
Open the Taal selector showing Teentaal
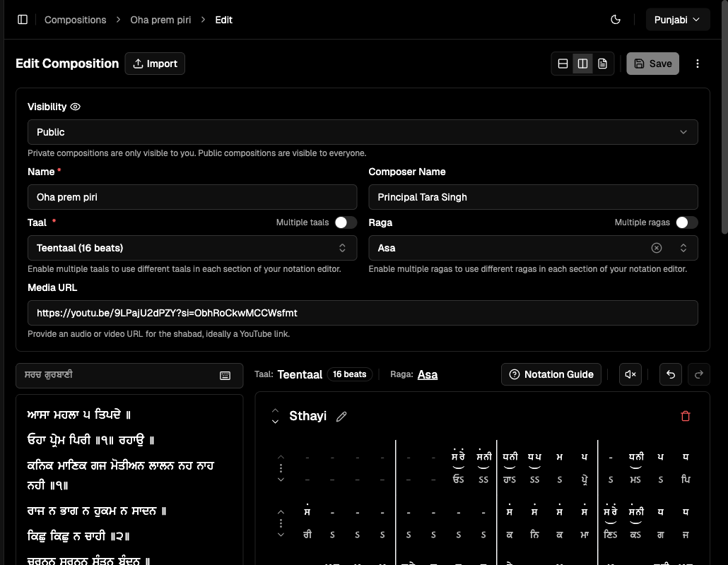[x=192, y=247]
